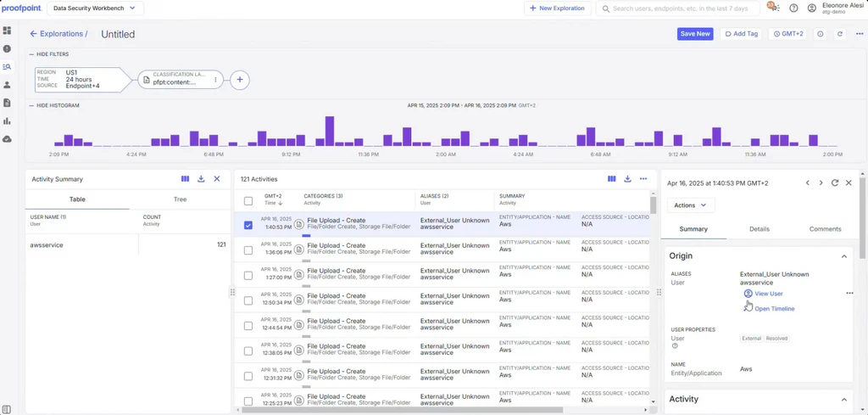Open the classification filter options kebab menu
The width and height of the screenshot is (868, 415).
coord(215,80)
